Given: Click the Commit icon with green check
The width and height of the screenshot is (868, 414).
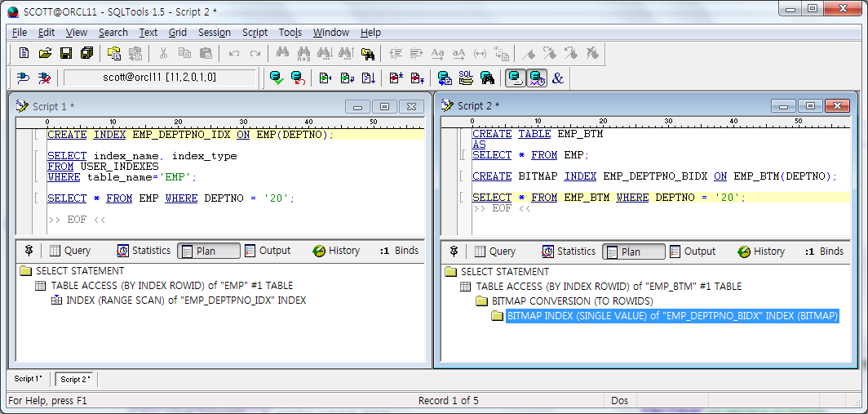Looking at the screenshot, I should [277, 78].
